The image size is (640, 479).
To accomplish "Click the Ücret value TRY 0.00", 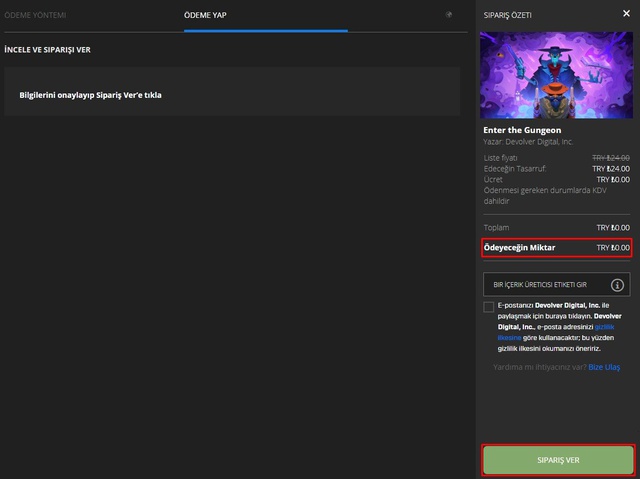I will point(613,180).
